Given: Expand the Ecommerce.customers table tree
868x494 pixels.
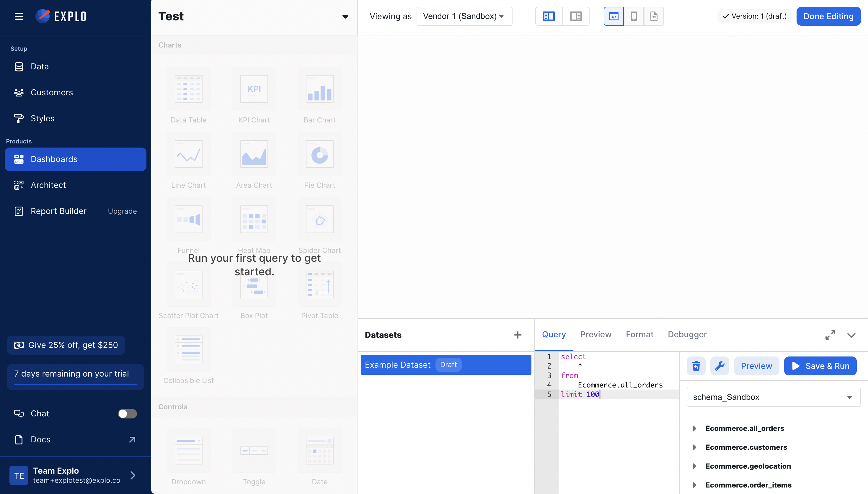Looking at the screenshot, I should (x=694, y=447).
